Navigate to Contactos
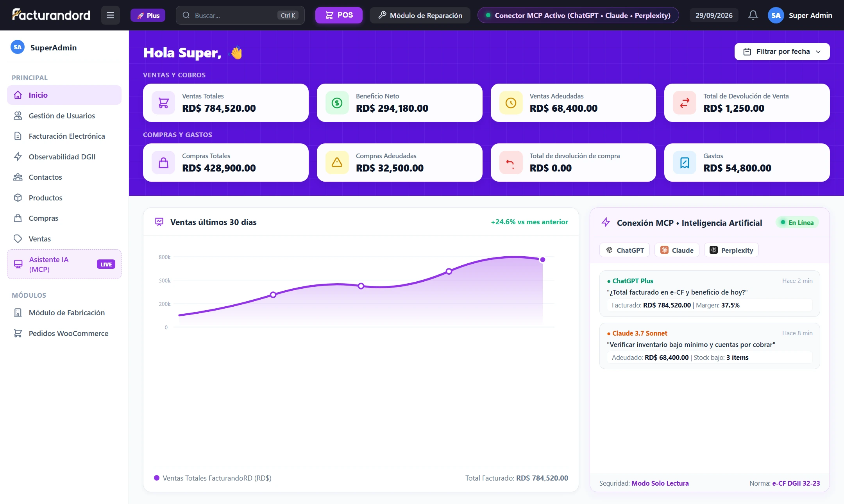 pyautogui.click(x=64, y=177)
